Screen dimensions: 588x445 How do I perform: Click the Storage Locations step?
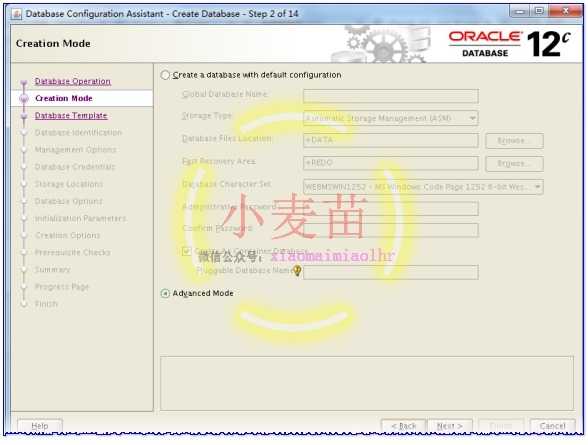(x=69, y=184)
